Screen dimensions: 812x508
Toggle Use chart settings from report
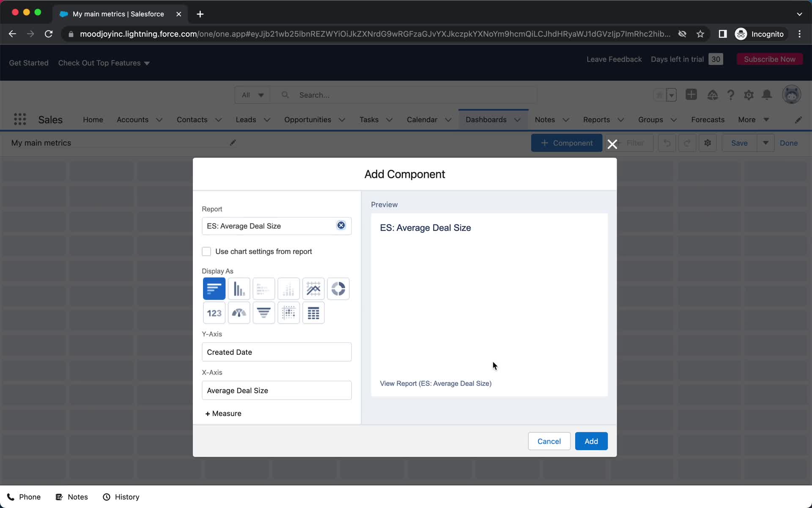click(x=206, y=251)
